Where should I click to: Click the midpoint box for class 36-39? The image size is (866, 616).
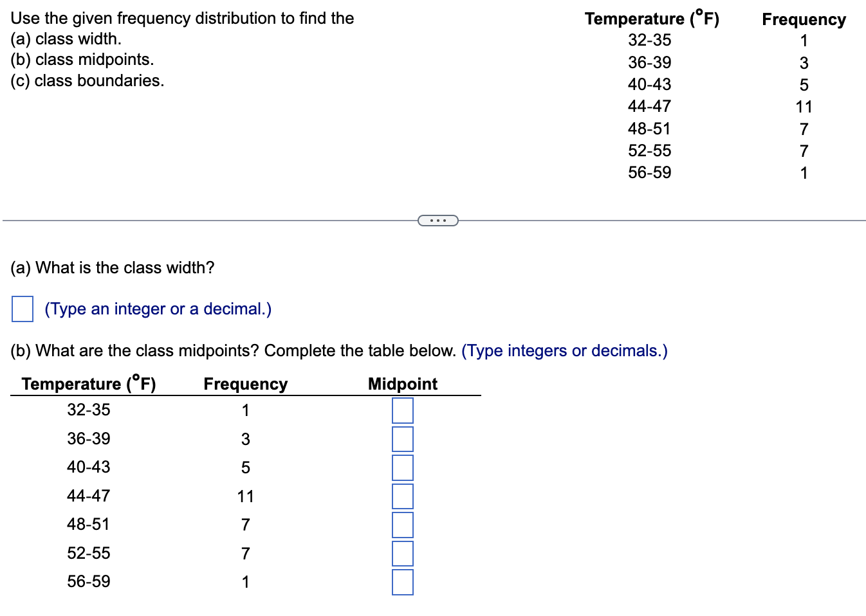[x=401, y=439]
